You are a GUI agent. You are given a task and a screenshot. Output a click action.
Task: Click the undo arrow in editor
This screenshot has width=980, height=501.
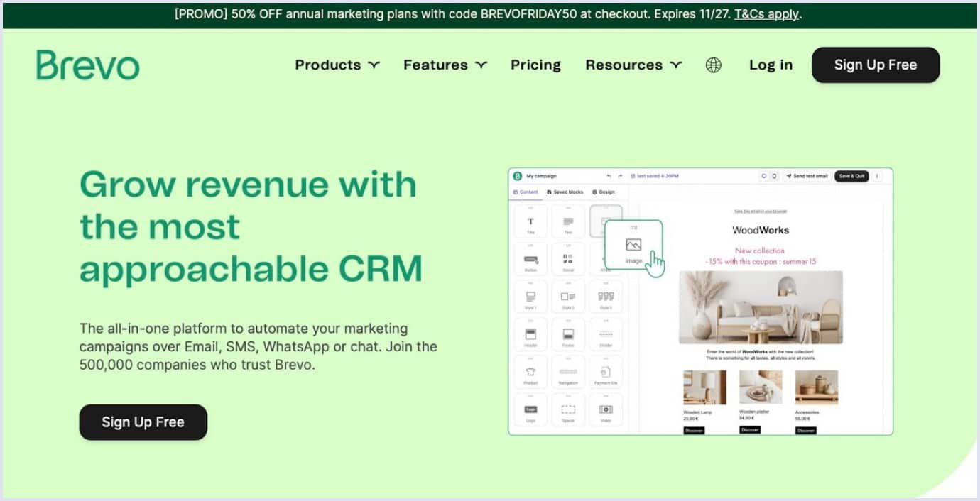609,176
